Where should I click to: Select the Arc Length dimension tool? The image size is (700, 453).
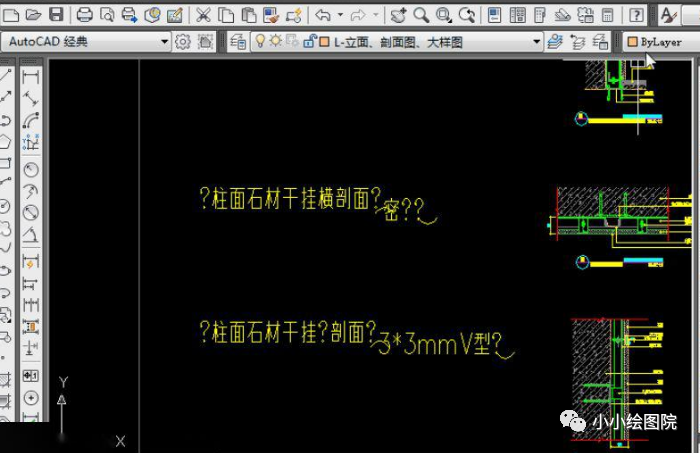pyautogui.click(x=30, y=120)
